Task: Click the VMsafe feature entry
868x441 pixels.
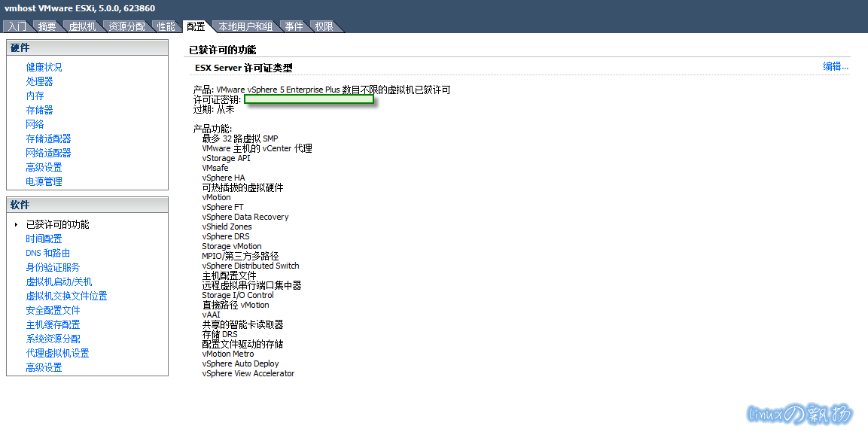Action: 215,168
